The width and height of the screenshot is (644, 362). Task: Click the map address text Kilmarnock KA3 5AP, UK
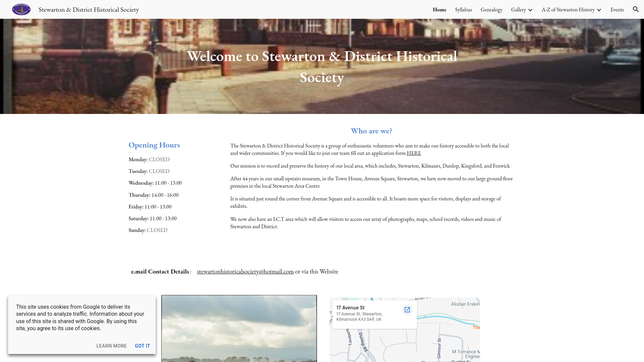359,319
